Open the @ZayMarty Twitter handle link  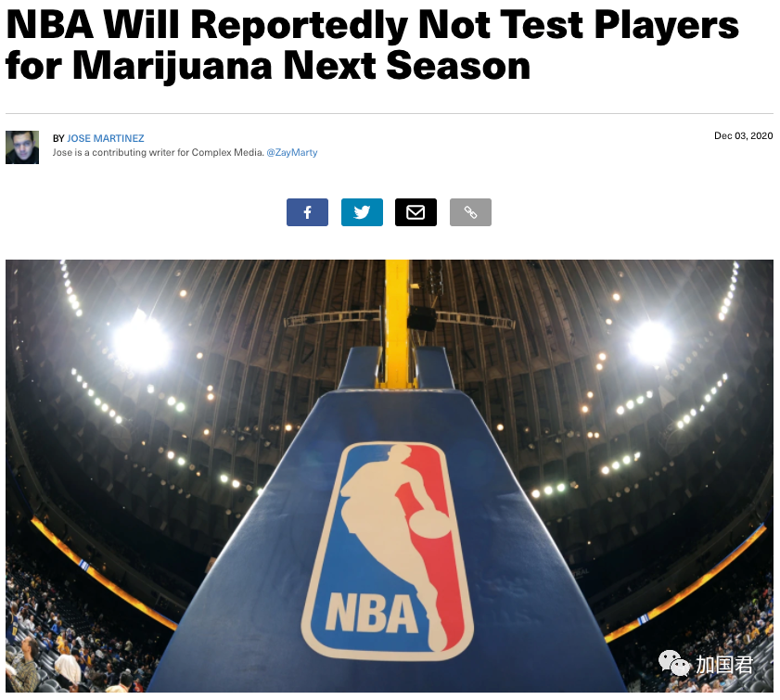(292, 153)
